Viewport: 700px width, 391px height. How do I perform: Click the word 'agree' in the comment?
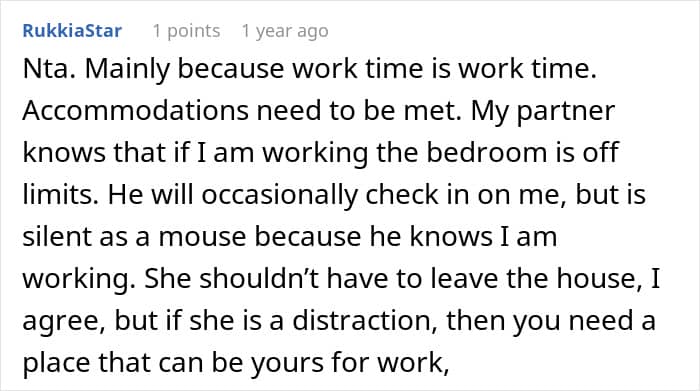[x=60, y=322]
